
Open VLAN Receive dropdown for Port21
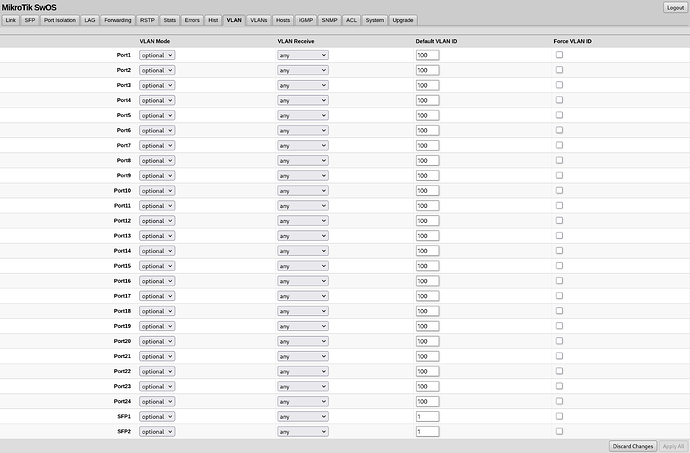pyautogui.click(x=303, y=356)
